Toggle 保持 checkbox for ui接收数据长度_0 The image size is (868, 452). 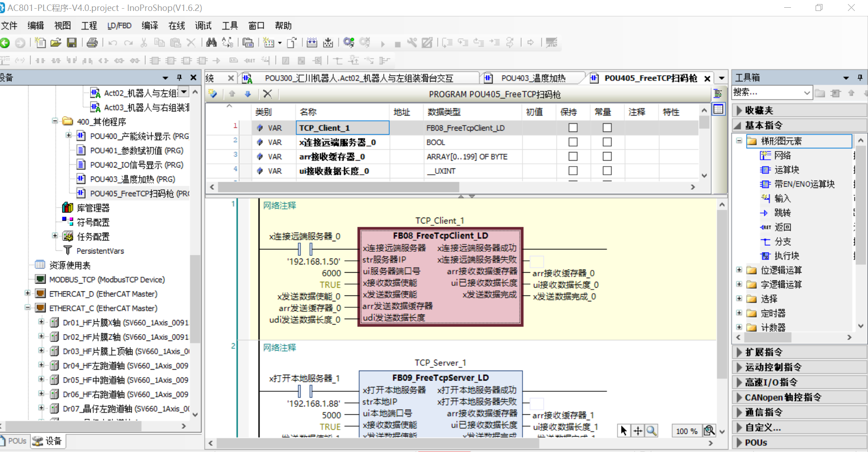point(573,171)
